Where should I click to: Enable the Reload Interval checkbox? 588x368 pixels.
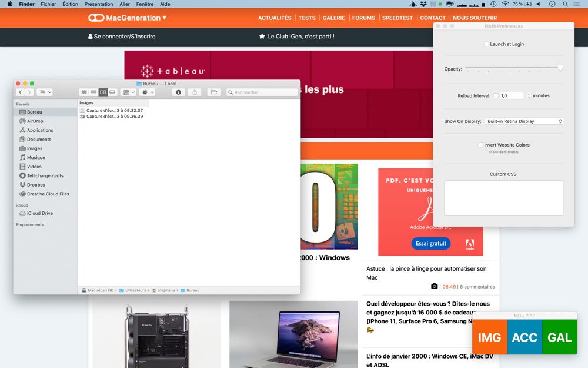tap(496, 96)
